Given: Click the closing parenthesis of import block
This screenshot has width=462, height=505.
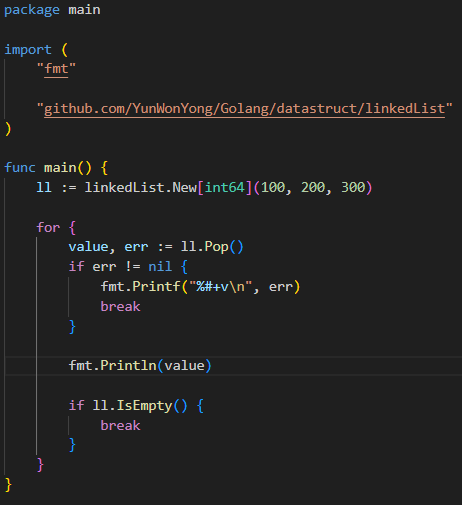Looking at the screenshot, I should click(8, 129).
